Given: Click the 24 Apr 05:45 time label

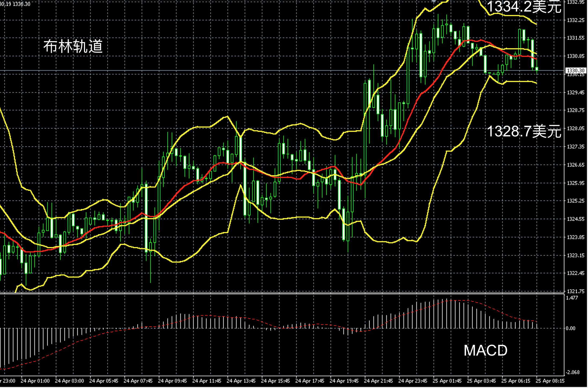Looking at the screenshot, I should (x=104, y=381).
